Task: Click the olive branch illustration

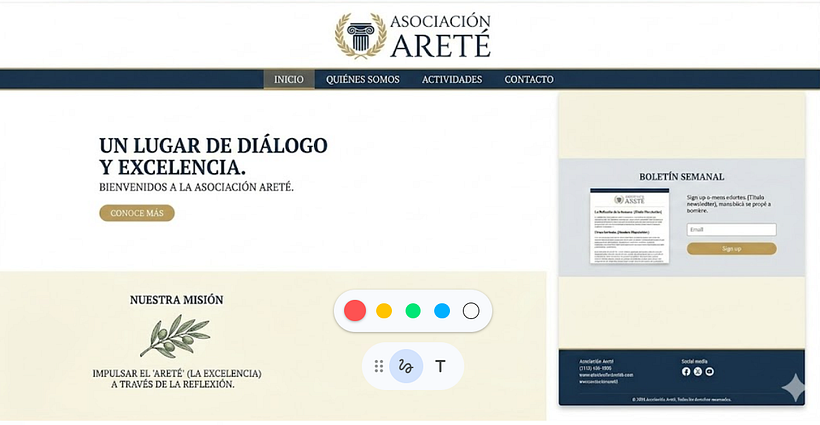Action: [175, 336]
